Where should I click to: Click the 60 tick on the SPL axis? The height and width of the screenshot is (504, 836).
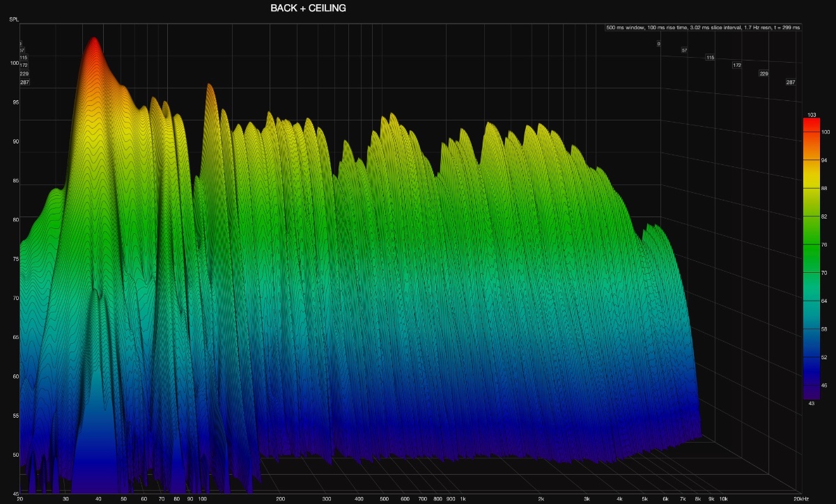[15, 377]
